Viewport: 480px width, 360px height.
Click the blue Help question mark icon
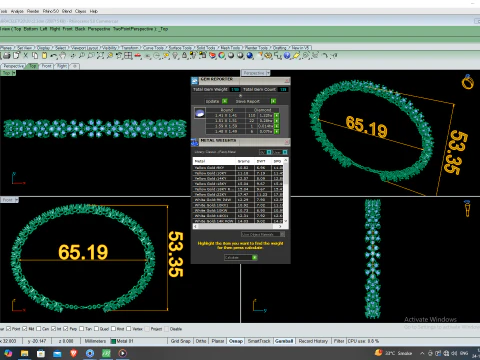pos(287,56)
